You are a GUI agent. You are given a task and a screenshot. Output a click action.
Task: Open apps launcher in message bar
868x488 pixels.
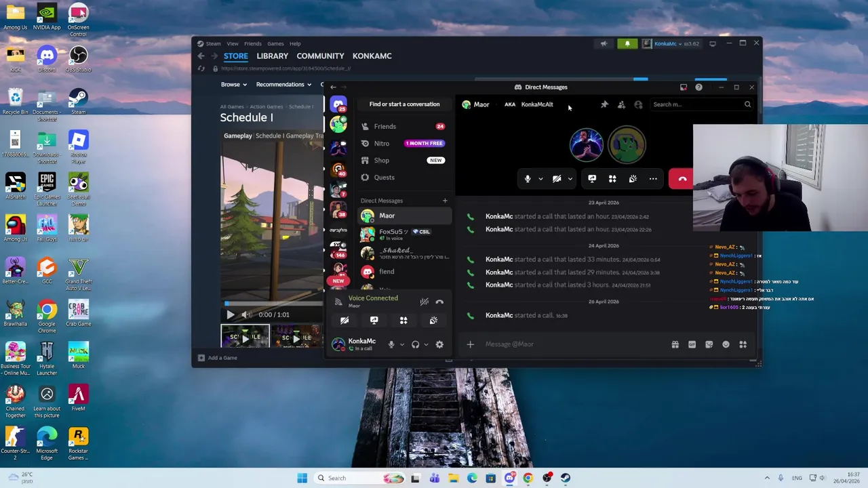pos(743,344)
